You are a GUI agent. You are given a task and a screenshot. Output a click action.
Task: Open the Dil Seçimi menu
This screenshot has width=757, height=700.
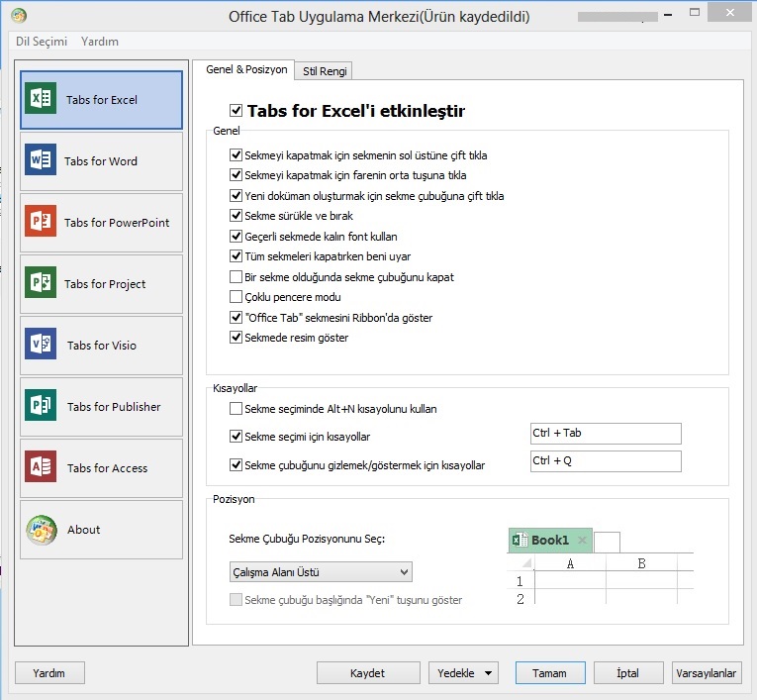(x=42, y=42)
